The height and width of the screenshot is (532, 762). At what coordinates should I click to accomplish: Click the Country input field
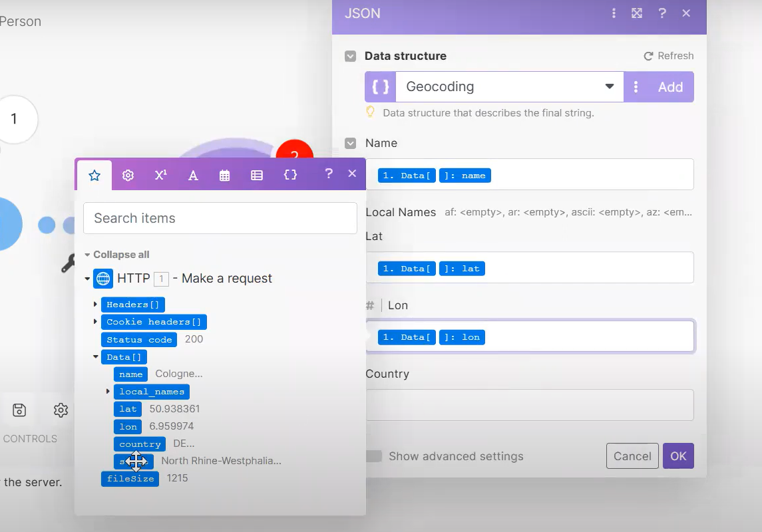click(x=530, y=405)
